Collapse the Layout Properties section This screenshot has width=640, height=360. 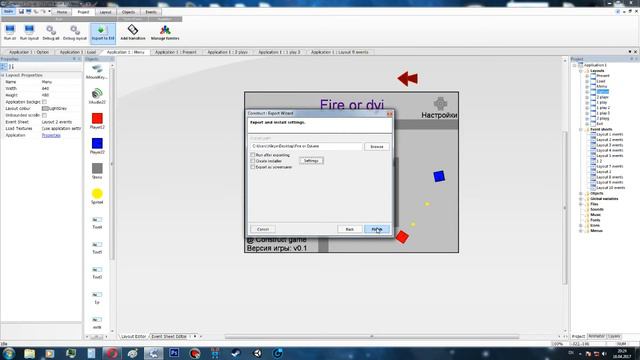click(3, 76)
